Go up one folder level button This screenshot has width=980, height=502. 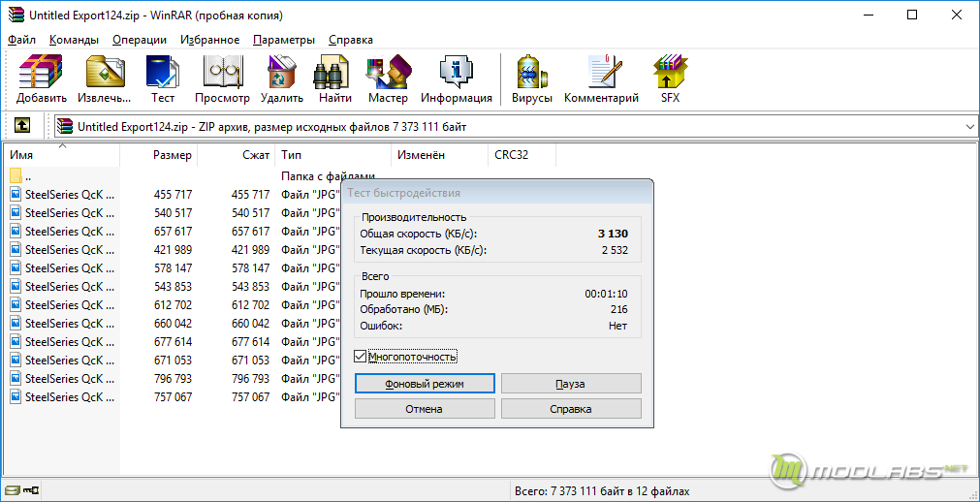click(x=22, y=127)
